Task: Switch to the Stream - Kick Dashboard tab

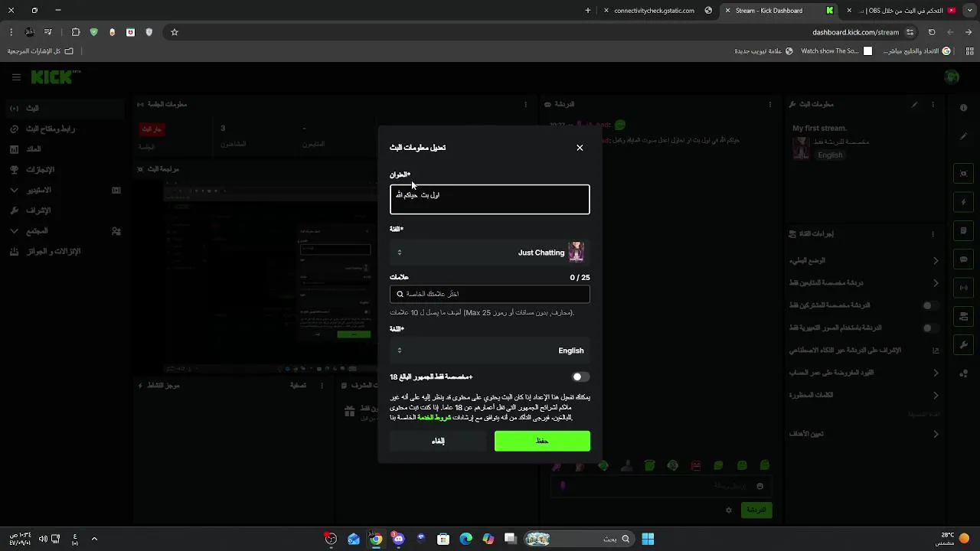Action: [x=779, y=11]
